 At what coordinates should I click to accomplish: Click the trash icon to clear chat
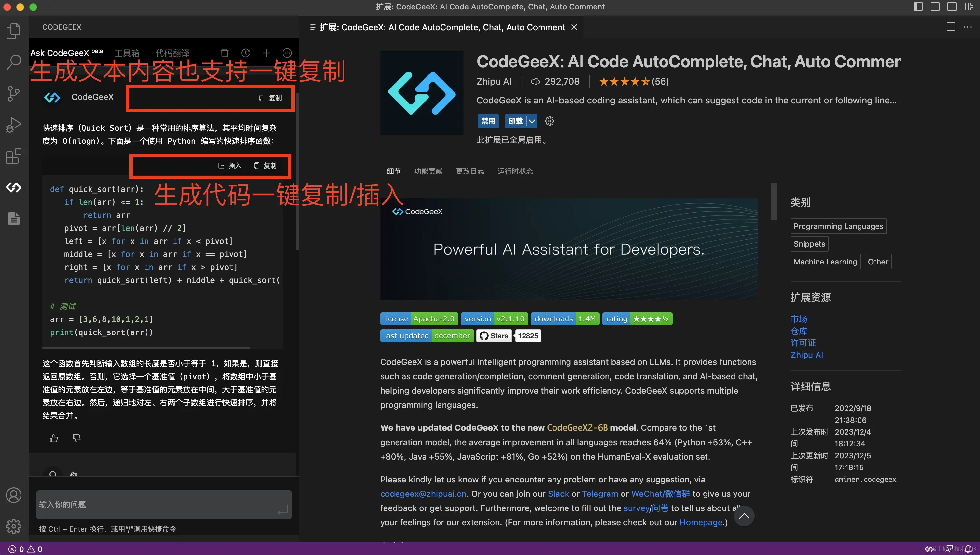click(x=225, y=53)
